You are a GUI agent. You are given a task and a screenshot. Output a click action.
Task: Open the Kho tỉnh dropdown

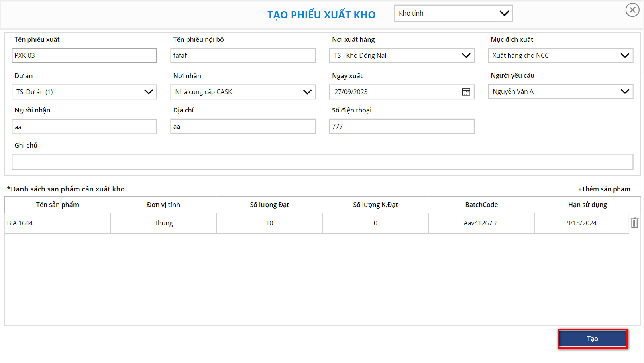click(453, 14)
